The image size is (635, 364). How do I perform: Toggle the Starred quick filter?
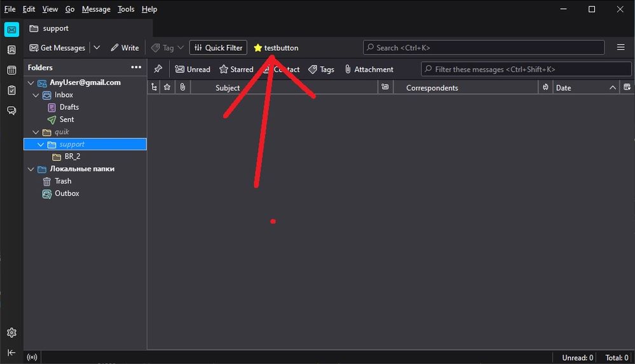tap(236, 69)
